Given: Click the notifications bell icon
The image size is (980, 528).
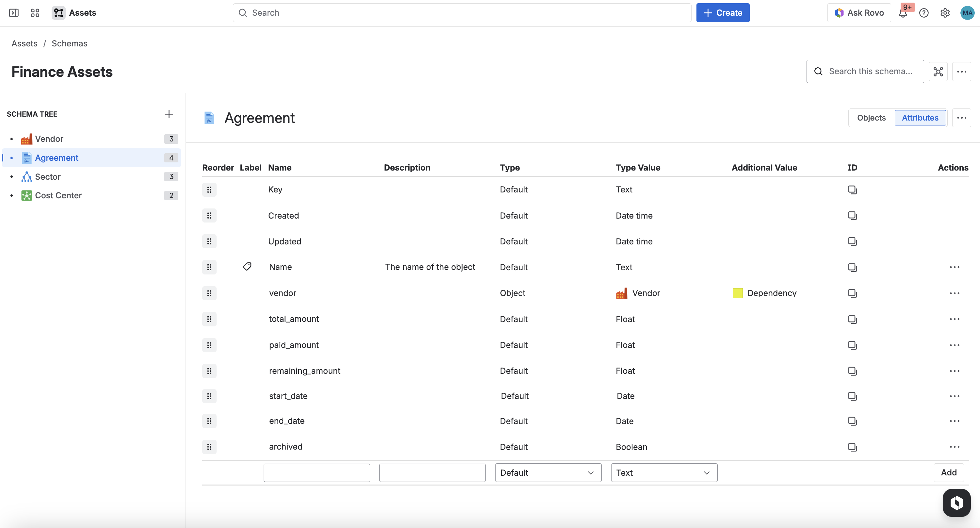Looking at the screenshot, I should tap(903, 13).
